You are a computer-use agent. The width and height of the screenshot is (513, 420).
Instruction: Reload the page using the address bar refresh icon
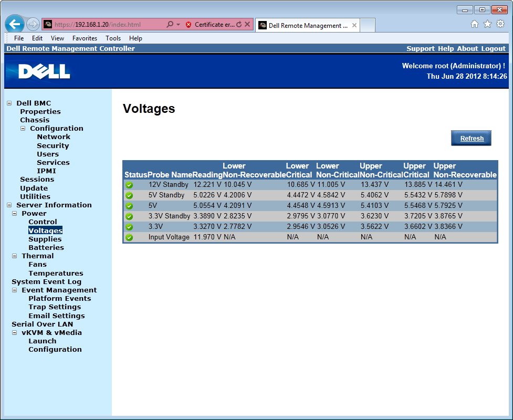point(239,24)
